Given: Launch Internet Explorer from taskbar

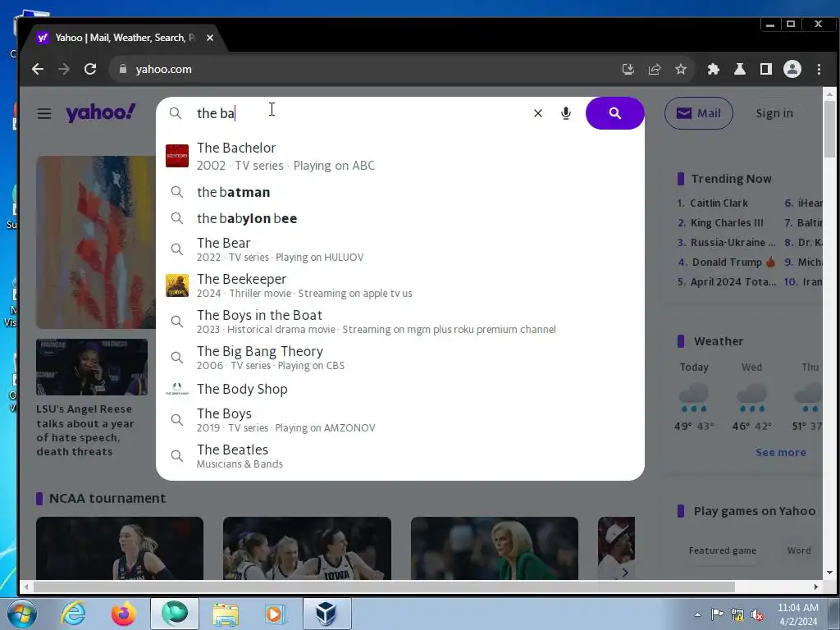Looking at the screenshot, I should pyautogui.click(x=73, y=614).
